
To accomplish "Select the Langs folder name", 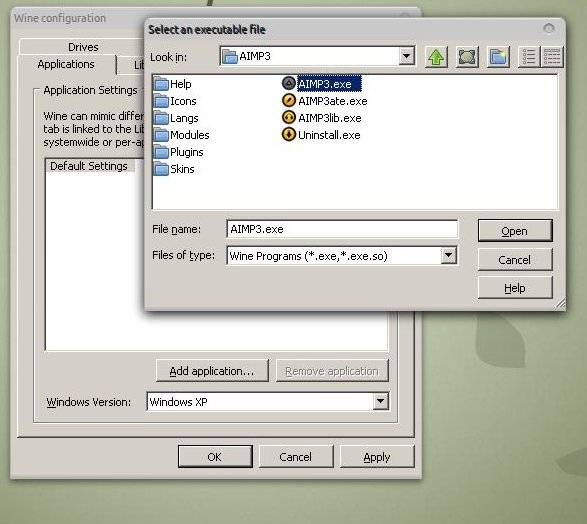I will click(184, 118).
